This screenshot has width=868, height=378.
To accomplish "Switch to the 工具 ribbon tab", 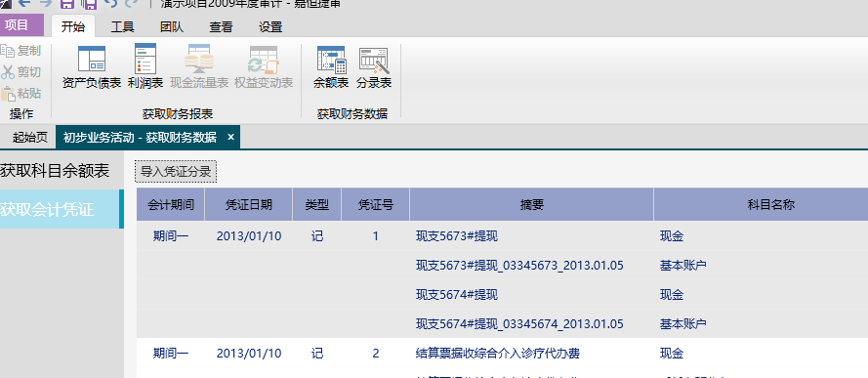I will pos(122,26).
